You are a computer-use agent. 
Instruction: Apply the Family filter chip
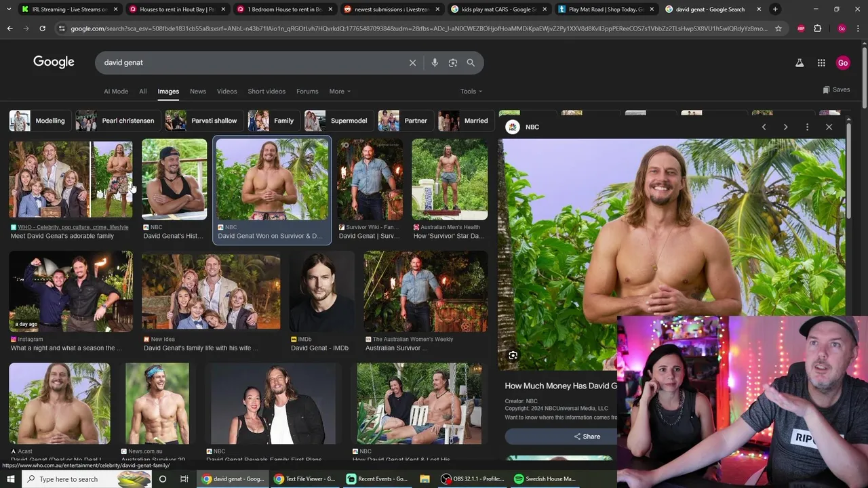[274, 121]
